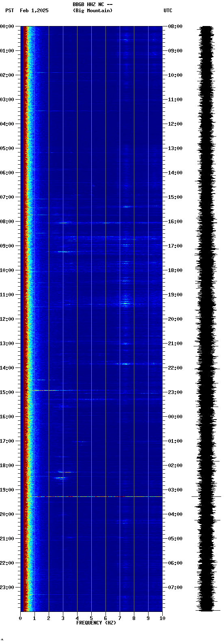Click the 06:00 UTC time tick label
Screen dimensions: 224x644
(x=175, y=563)
